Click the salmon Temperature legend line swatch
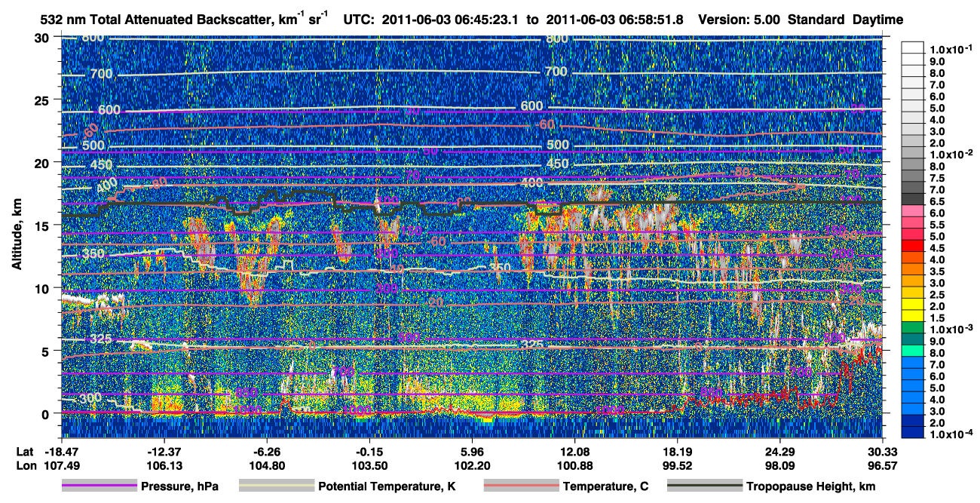Image resolution: width=980 pixels, height=503 pixels. tap(520, 486)
